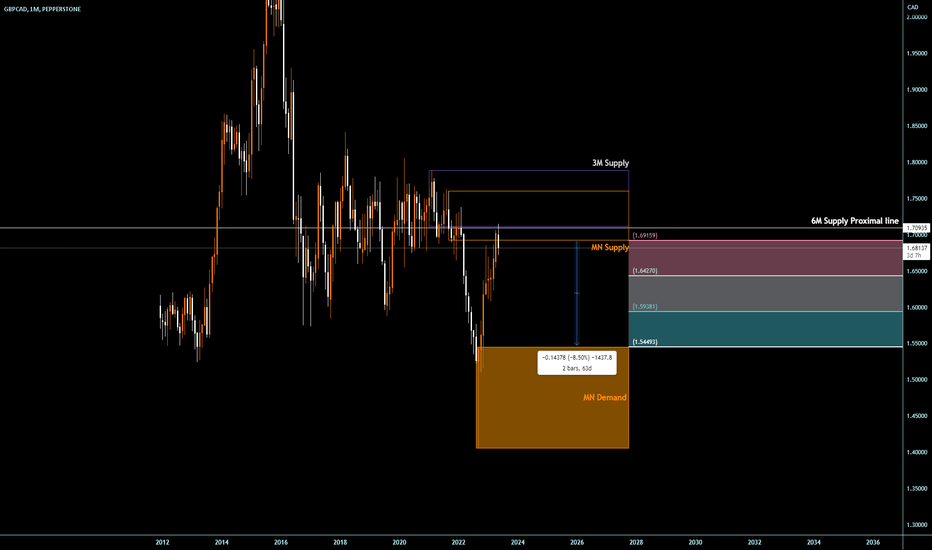Select the MN Supply label
Image resolution: width=932 pixels, height=550 pixels.
pyautogui.click(x=610, y=247)
